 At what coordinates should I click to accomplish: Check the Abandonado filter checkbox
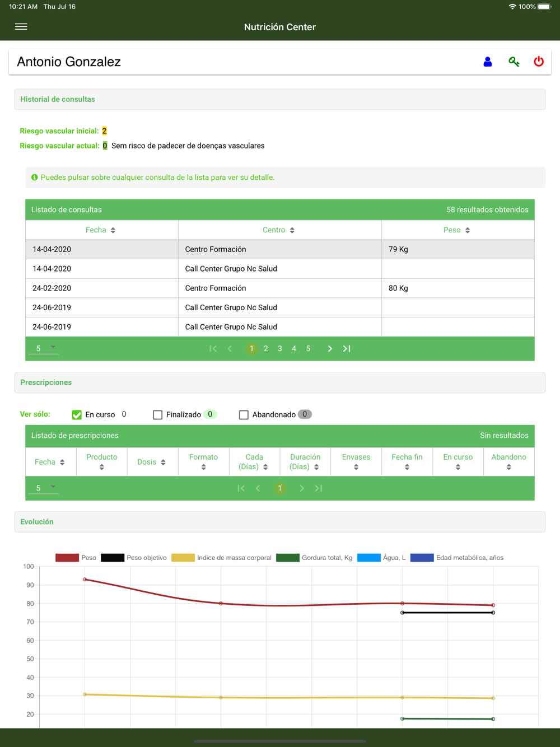(244, 415)
